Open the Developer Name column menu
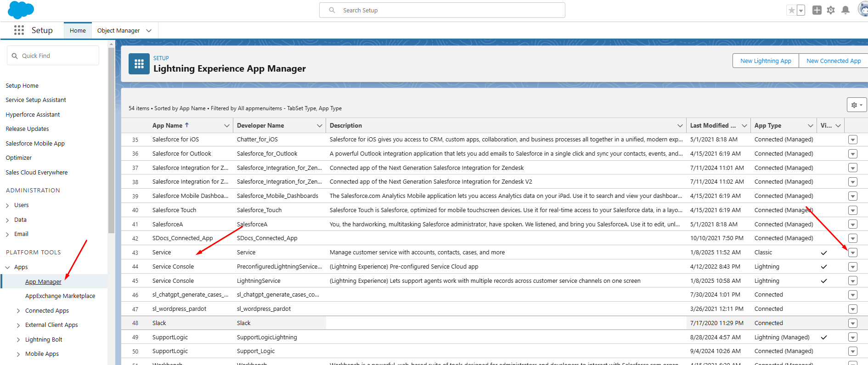The image size is (868, 365). click(x=320, y=126)
